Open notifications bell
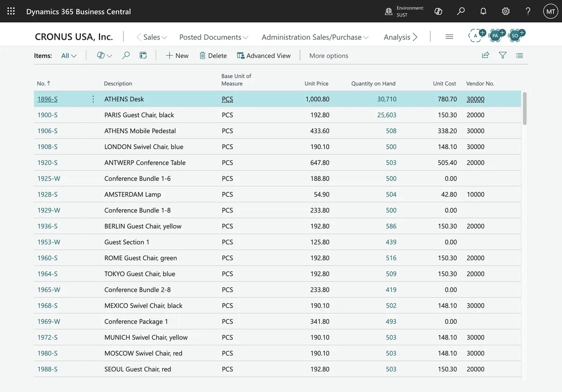 [483, 11]
